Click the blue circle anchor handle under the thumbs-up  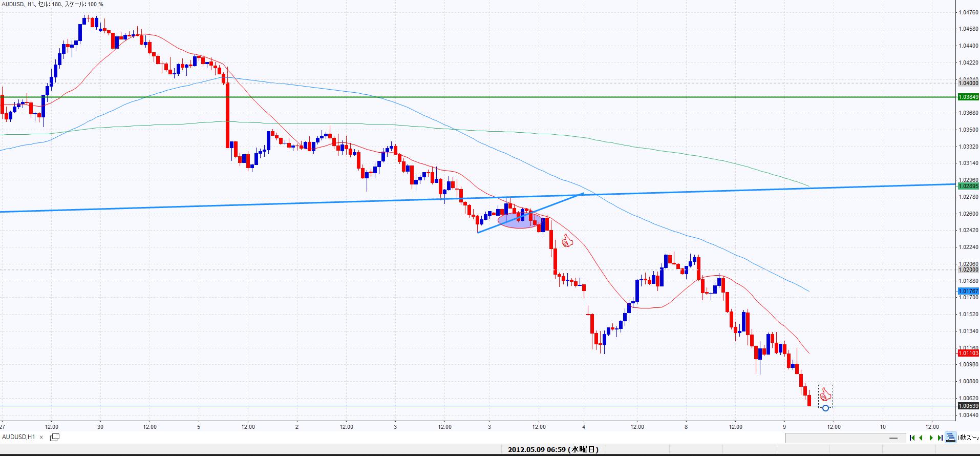[825, 408]
